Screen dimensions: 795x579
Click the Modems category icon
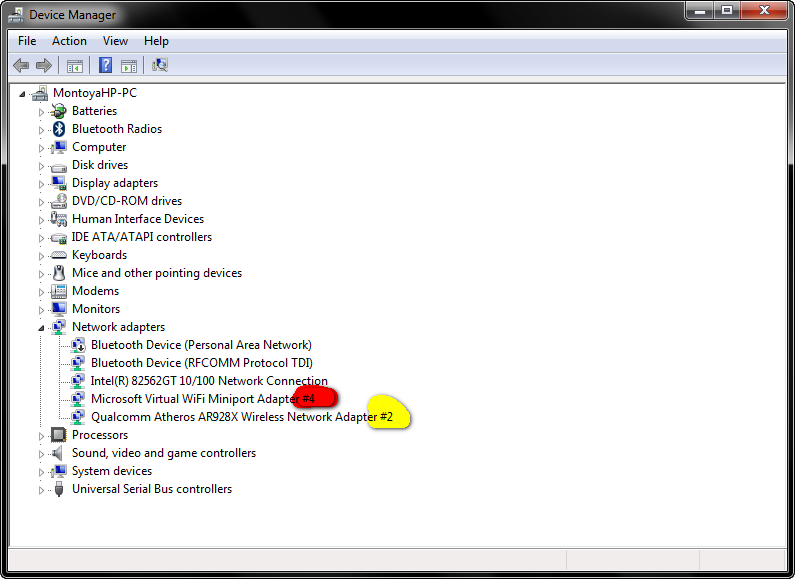click(x=59, y=291)
